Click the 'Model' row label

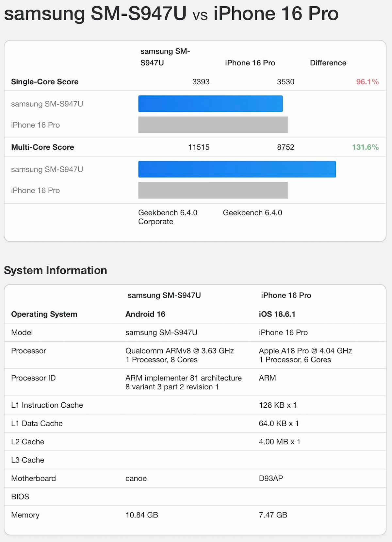coord(22,332)
